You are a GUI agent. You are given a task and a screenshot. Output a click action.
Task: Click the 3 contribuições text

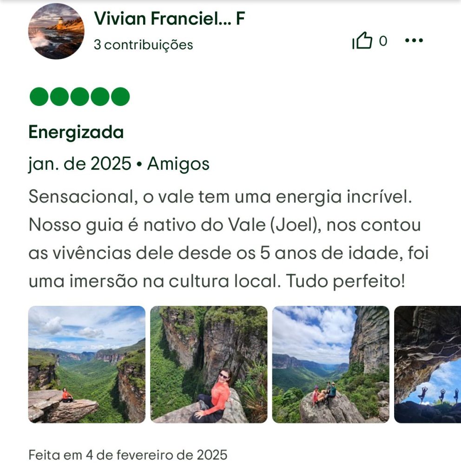coord(143,45)
